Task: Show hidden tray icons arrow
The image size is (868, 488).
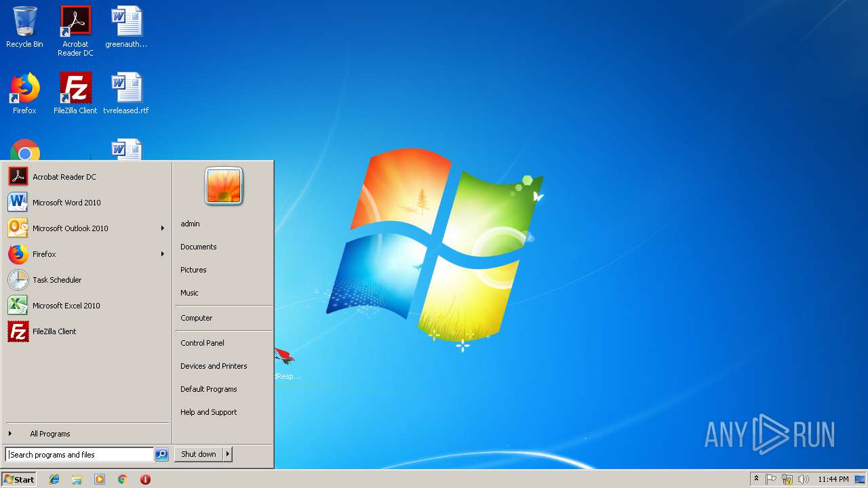Action: click(756, 479)
